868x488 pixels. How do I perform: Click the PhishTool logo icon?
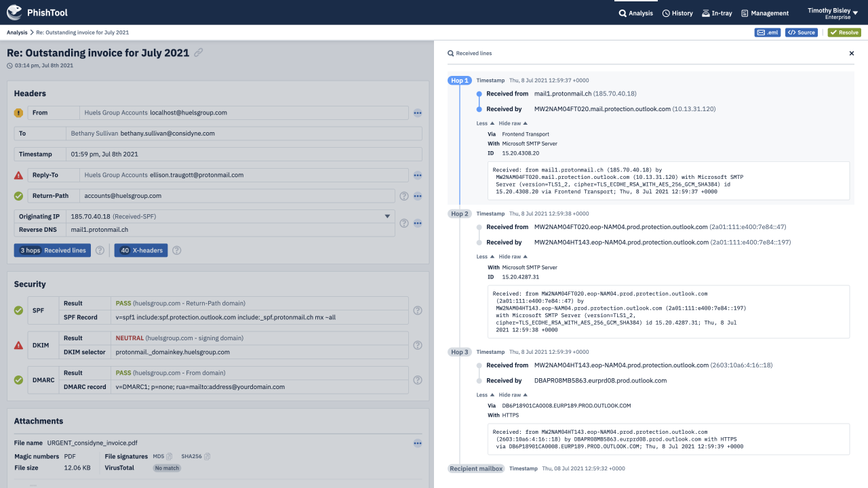pos(14,12)
